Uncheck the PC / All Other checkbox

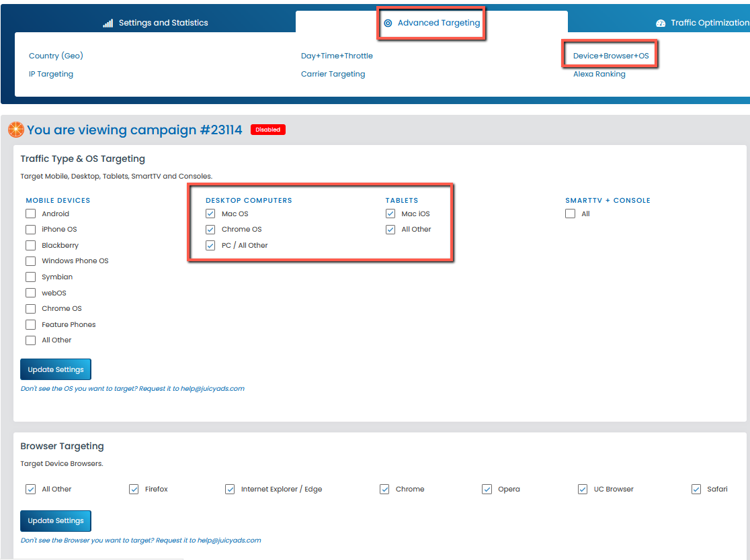click(210, 245)
